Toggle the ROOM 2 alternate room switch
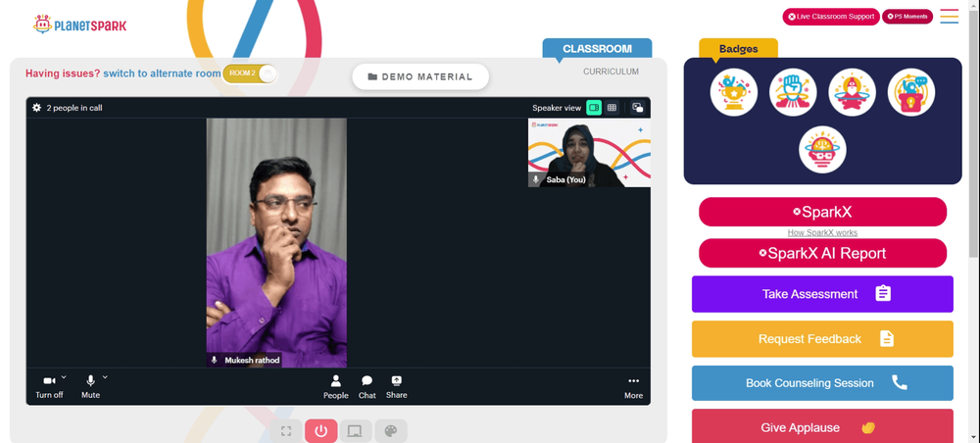This screenshot has width=980, height=443. [249, 74]
